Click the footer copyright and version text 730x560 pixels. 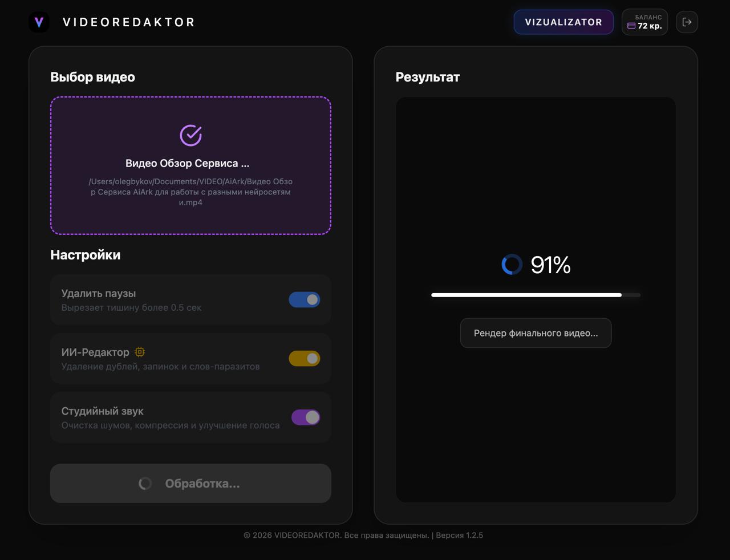[x=363, y=535]
